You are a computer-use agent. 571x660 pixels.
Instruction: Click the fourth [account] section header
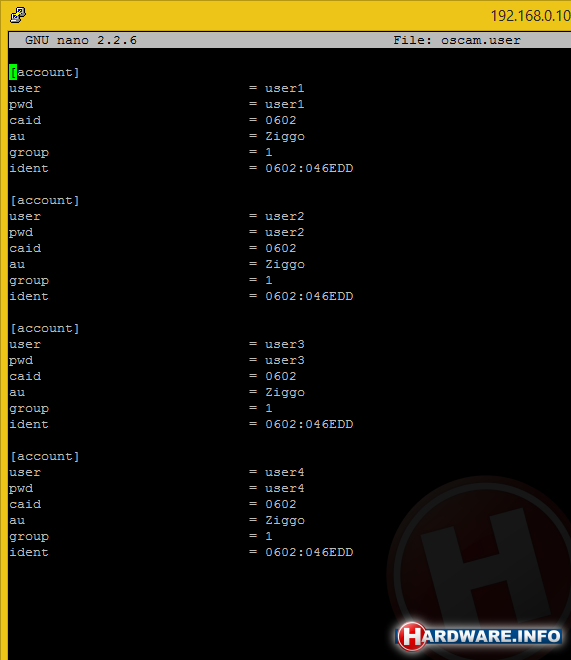(x=45, y=456)
